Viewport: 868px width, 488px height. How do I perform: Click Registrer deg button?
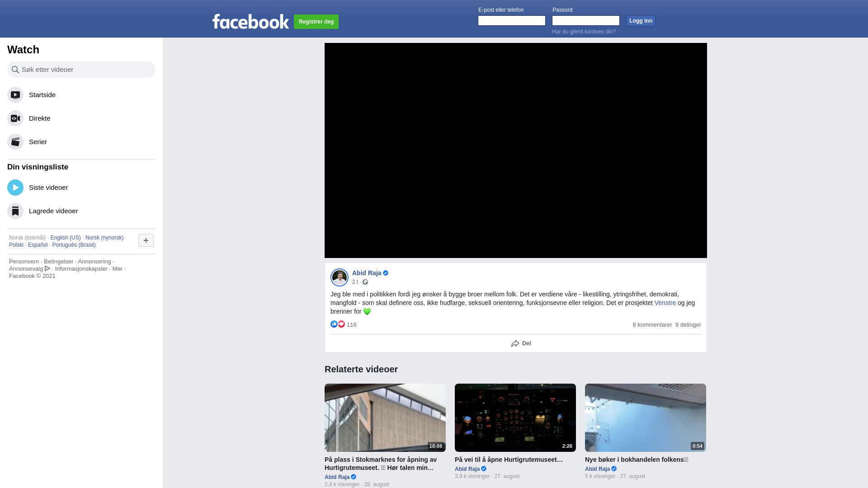316,22
